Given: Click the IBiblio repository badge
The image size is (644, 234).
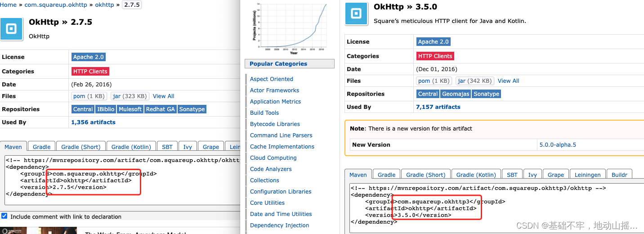Looking at the screenshot, I should [106, 109].
